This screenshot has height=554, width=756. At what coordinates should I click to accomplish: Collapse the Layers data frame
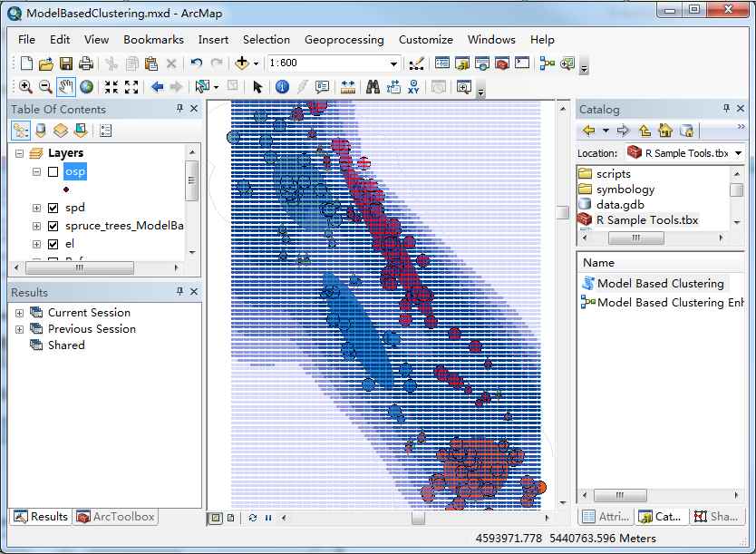pyautogui.click(x=19, y=154)
